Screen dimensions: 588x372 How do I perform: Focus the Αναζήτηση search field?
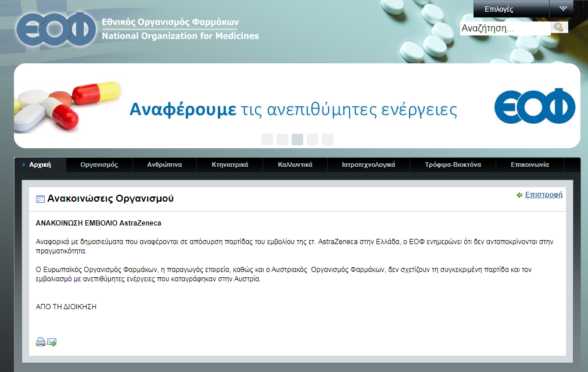point(505,28)
